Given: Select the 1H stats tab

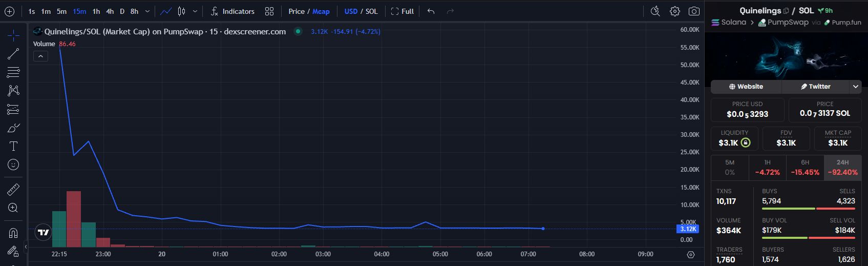Looking at the screenshot, I should point(767,168).
